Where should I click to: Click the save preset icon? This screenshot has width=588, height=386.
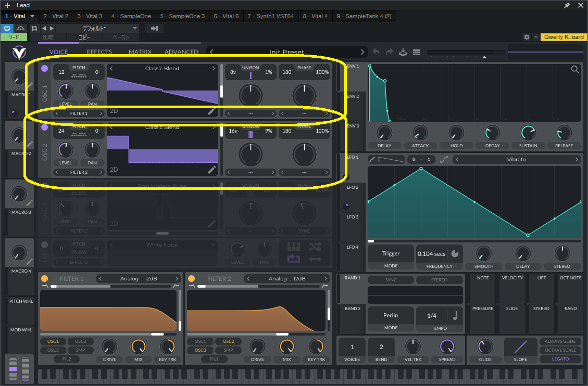point(403,52)
